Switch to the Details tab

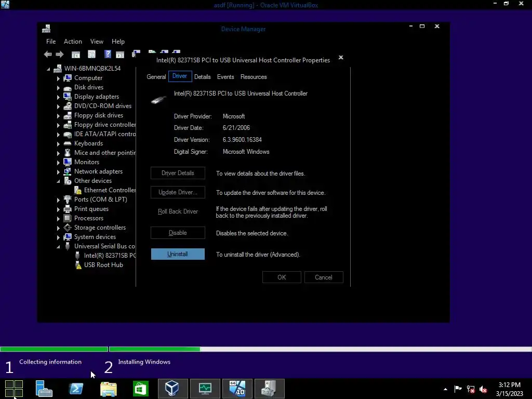202,77
